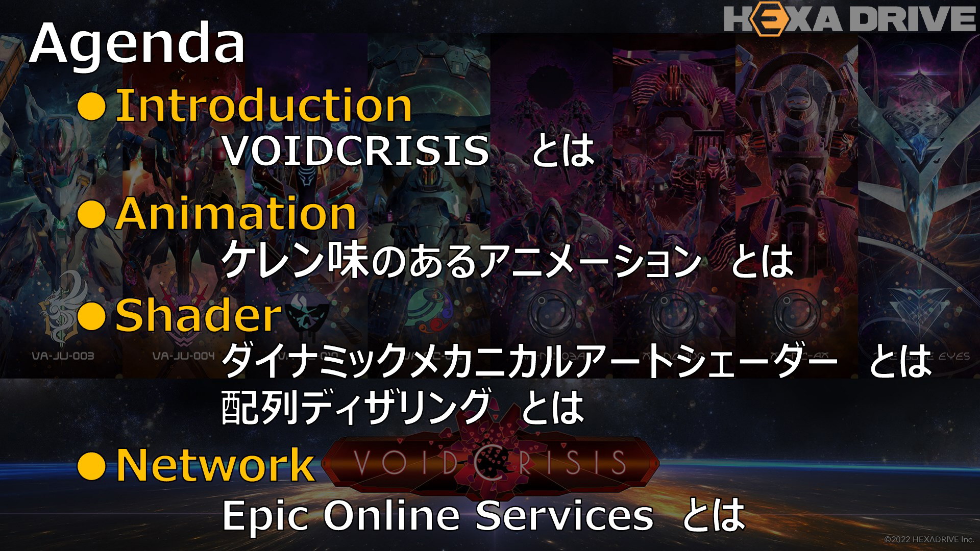The width and height of the screenshot is (980, 551).
Task: Click the 'Epic Online Services とは' text
Action: click(x=483, y=515)
